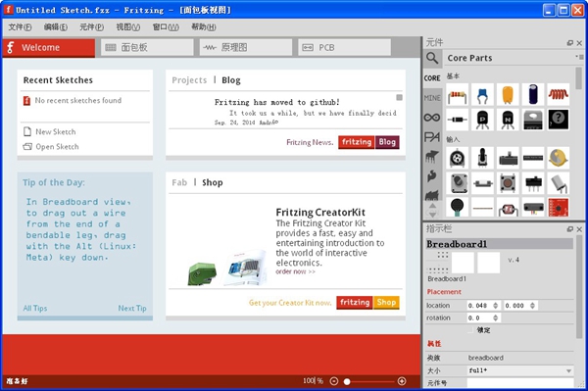Pick the NPN transistor labeled N
Image resolution: width=588 pixels, height=391 pixels.
pos(508,120)
